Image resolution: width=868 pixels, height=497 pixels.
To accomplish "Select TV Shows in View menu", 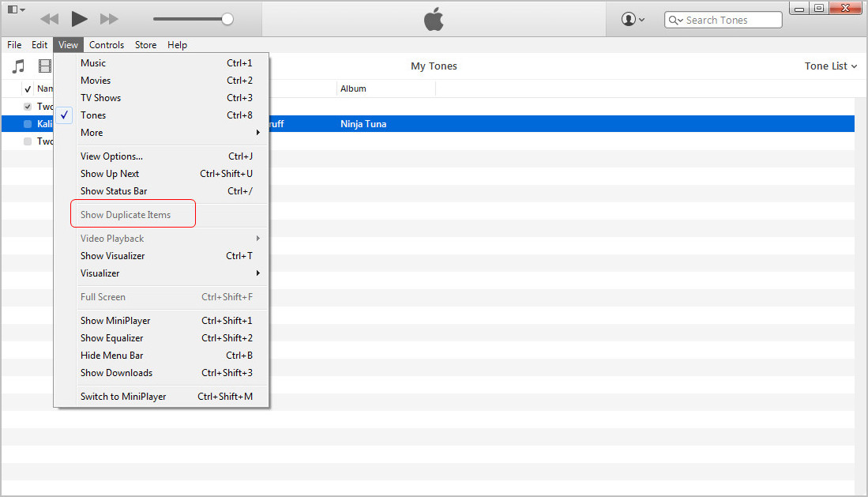I will 162,97.
